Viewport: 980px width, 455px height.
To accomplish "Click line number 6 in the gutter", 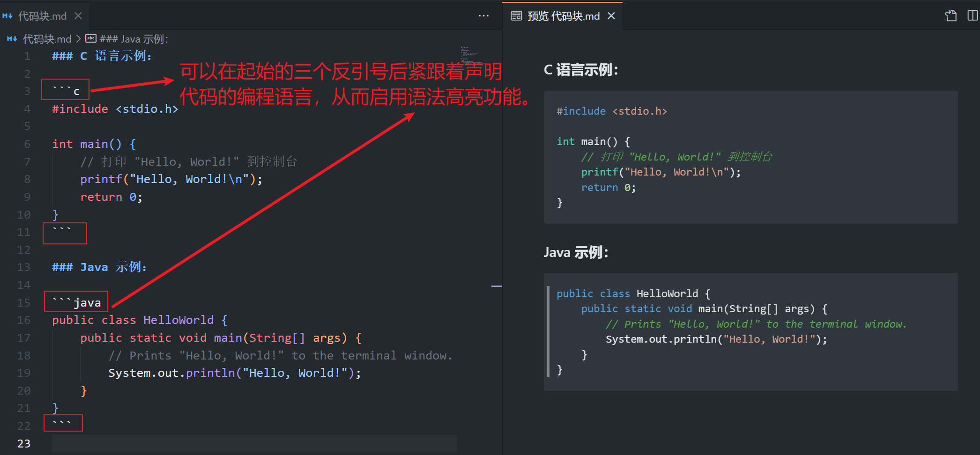I will click(x=27, y=144).
